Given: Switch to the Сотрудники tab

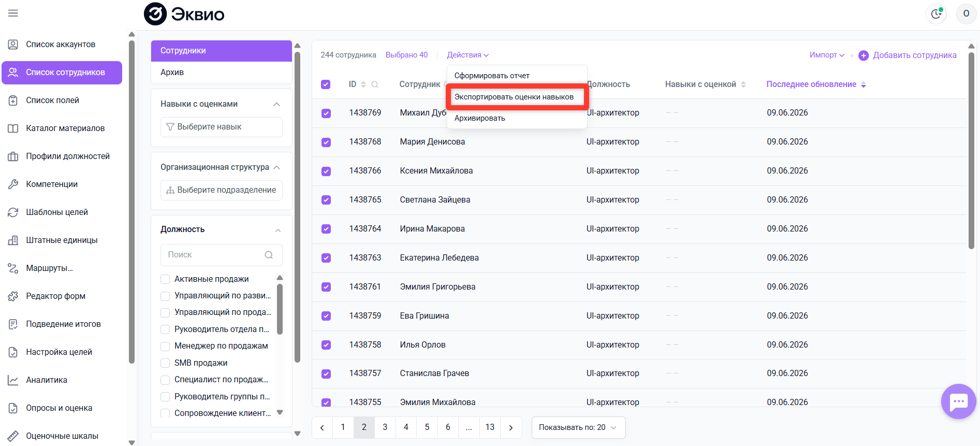Looking at the screenshot, I should 222,51.
